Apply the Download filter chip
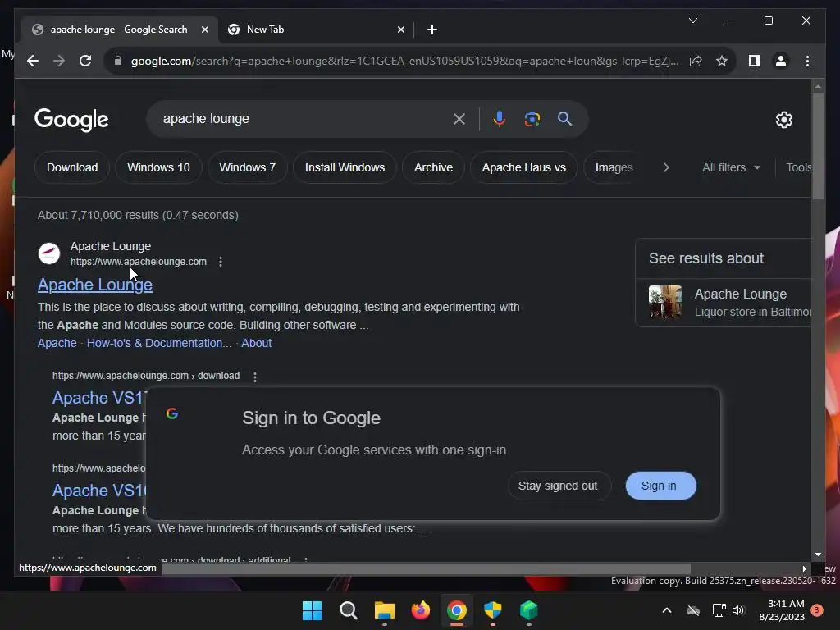840x630 pixels. (72, 167)
